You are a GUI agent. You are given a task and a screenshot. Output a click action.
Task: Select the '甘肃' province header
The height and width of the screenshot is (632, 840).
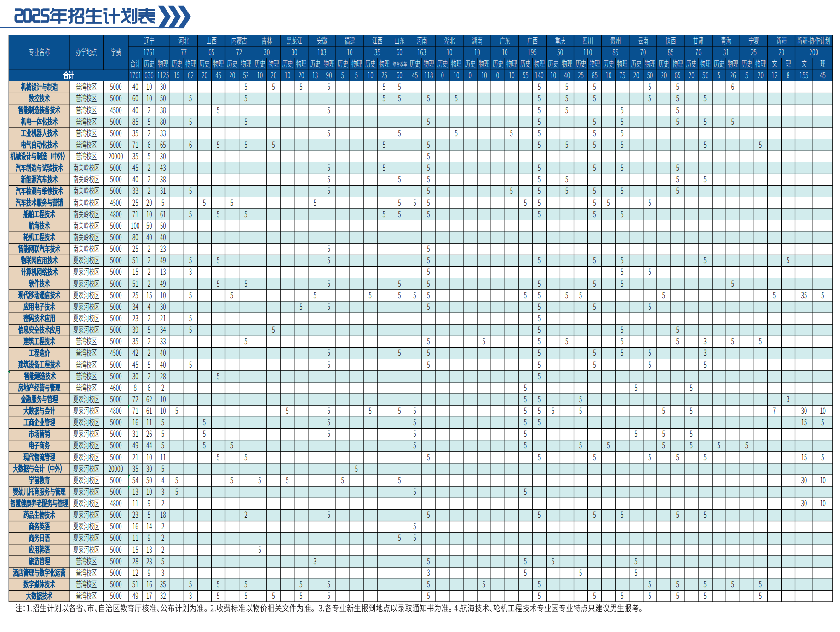tap(698, 41)
